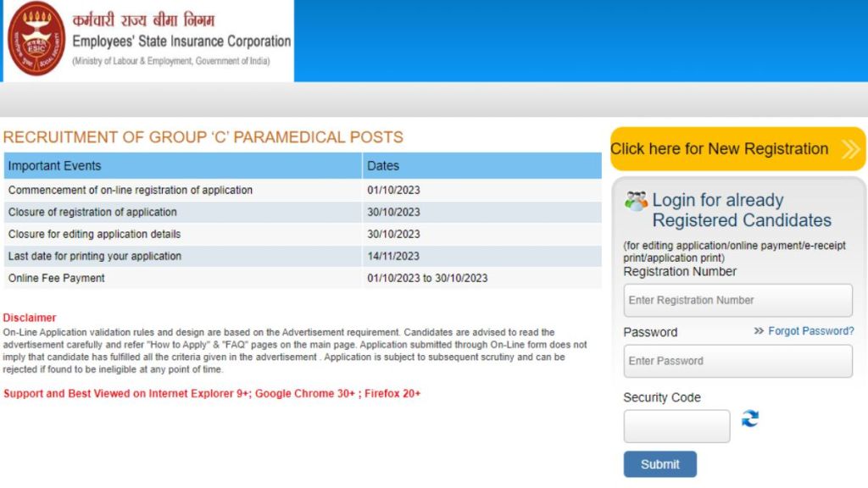Click the Security Code label

point(662,398)
